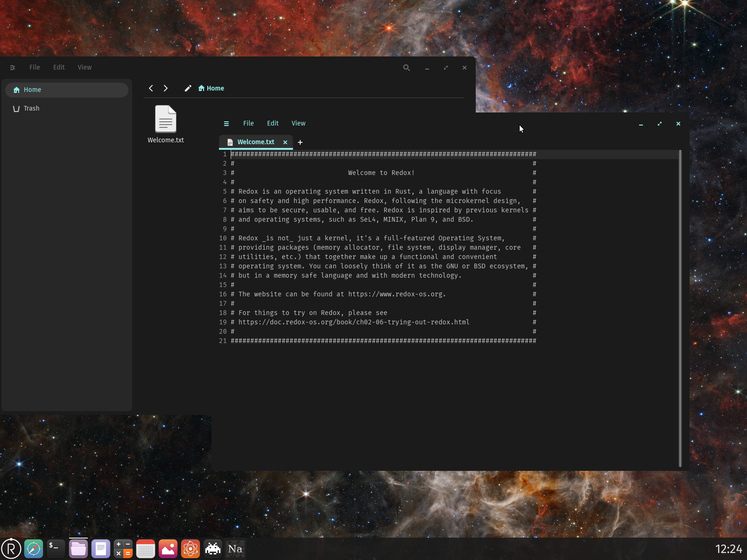Open the file manager Edit menu
The width and height of the screenshot is (747, 560).
point(59,67)
